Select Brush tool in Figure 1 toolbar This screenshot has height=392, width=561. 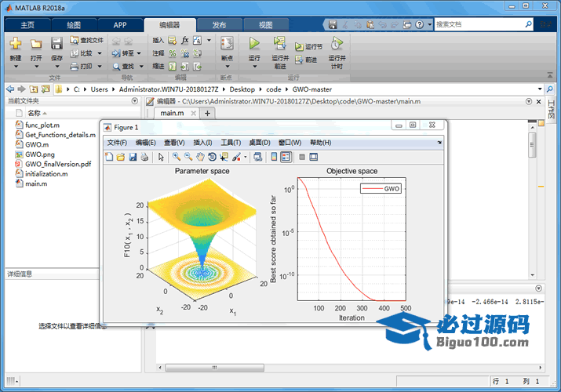coord(236,157)
